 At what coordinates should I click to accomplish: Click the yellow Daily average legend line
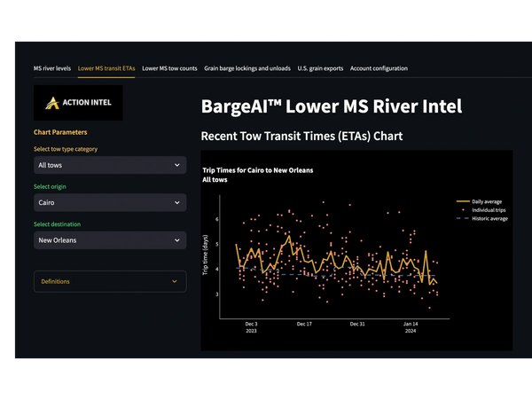point(463,201)
